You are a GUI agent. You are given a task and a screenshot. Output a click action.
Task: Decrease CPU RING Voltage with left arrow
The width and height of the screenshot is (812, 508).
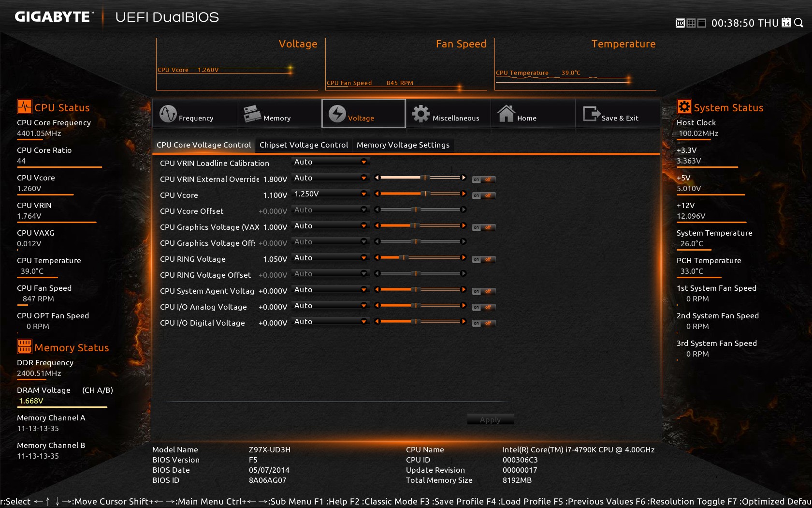[x=377, y=257]
